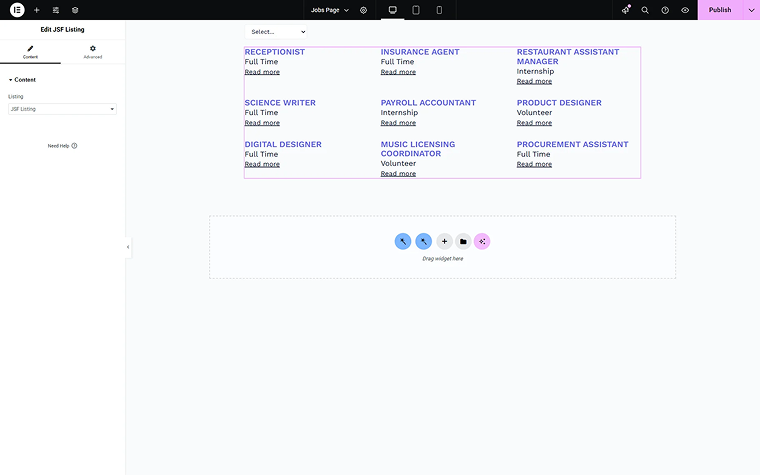Switch to Tablet view icon

point(416,10)
